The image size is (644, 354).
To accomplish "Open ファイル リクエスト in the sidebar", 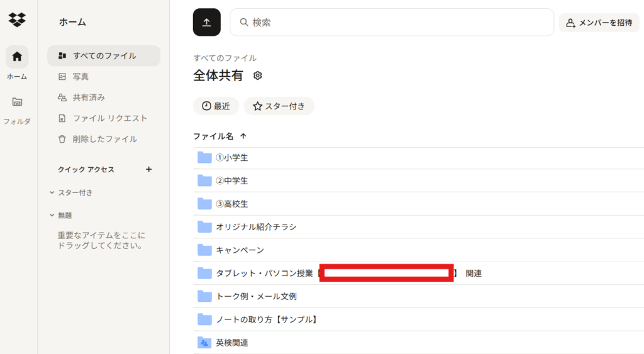I will [104, 118].
